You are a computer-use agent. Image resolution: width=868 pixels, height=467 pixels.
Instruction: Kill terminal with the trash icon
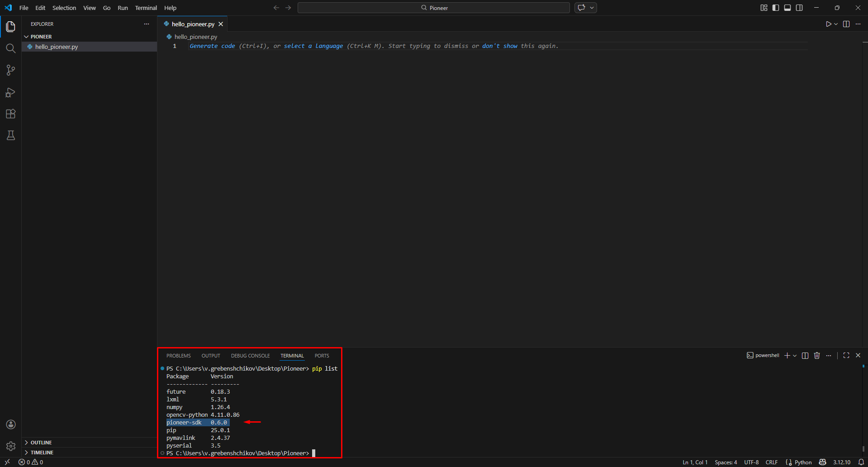[x=817, y=355]
